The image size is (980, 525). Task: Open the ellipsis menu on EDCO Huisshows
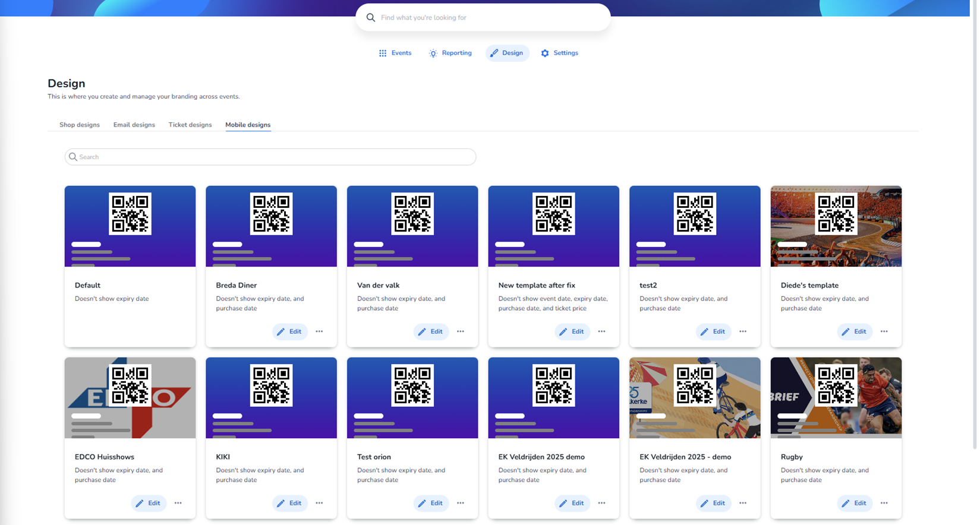click(x=178, y=503)
